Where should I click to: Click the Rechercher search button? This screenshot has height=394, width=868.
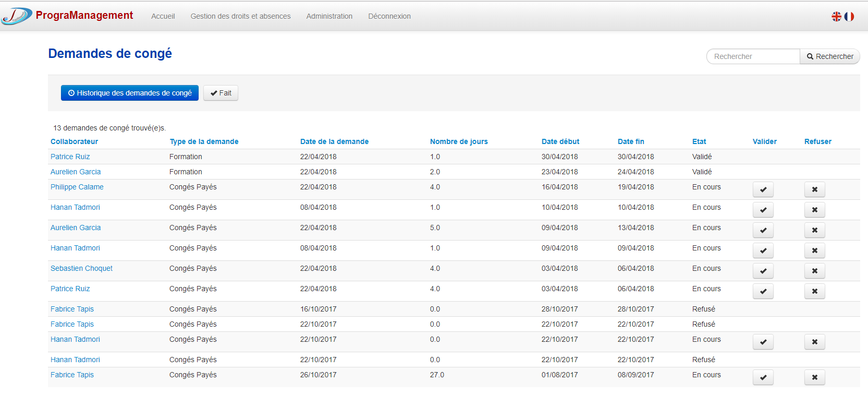(x=830, y=56)
